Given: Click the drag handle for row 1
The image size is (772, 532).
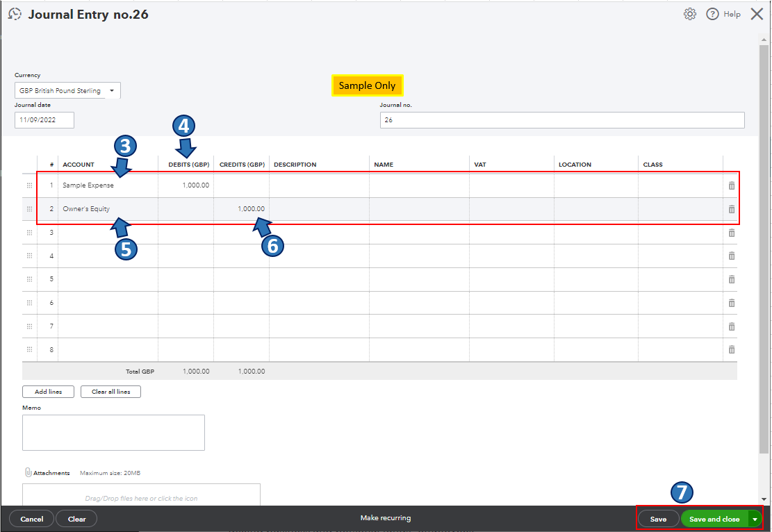Looking at the screenshot, I should coord(29,185).
